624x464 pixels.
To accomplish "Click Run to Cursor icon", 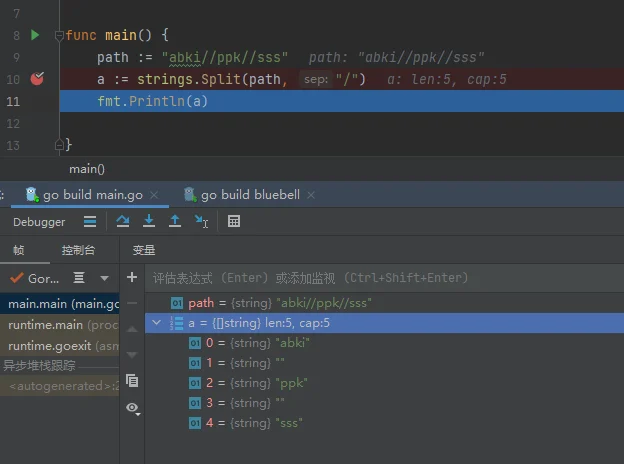I will pos(201,221).
